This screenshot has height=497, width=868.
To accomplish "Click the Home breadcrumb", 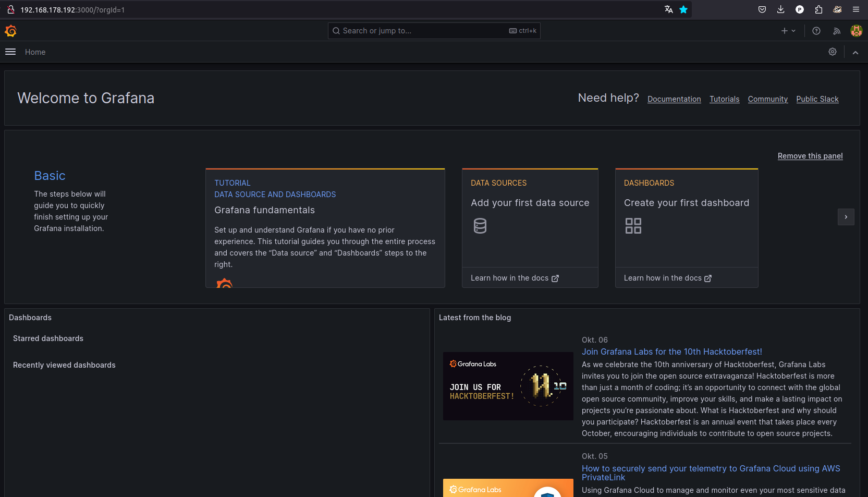I will point(35,52).
